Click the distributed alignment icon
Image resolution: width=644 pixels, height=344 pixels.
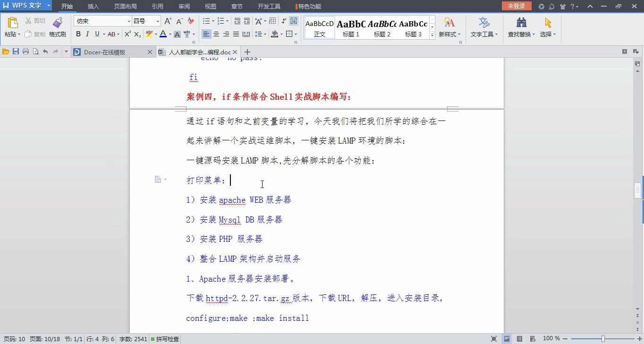[246, 34]
